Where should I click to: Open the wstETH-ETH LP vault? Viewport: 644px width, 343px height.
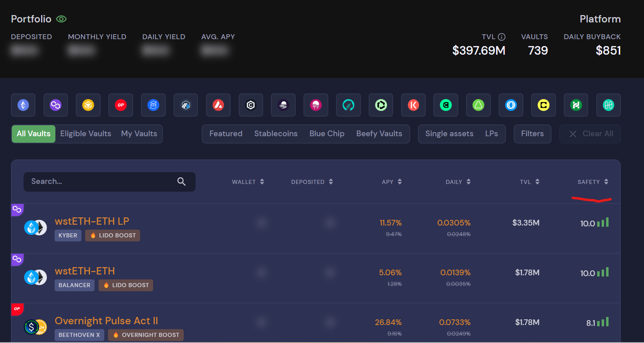coord(92,221)
